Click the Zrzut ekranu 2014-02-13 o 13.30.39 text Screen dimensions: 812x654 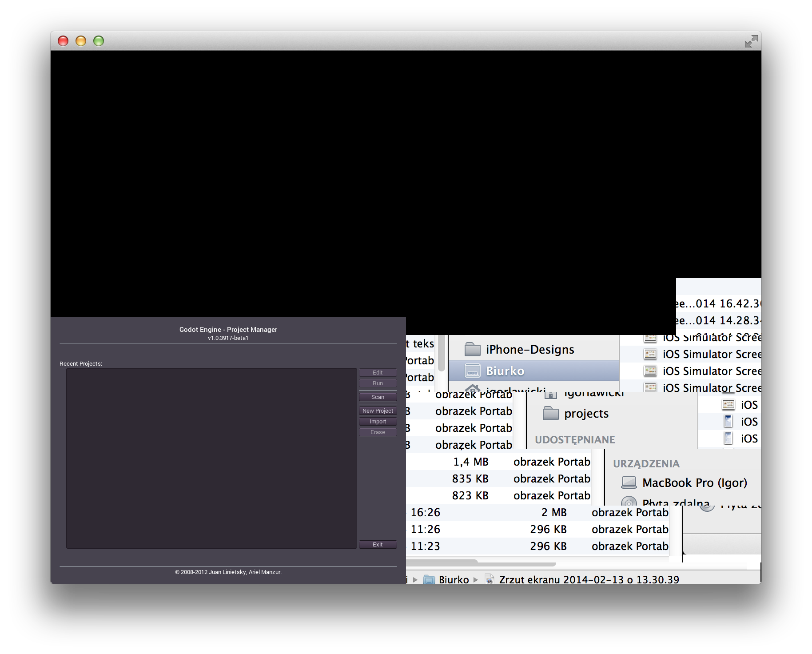[589, 579]
